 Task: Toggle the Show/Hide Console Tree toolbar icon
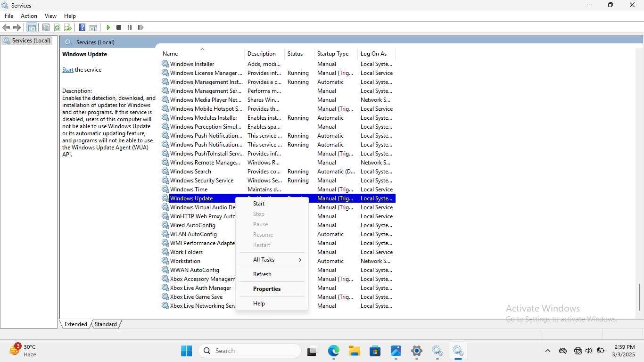click(x=32, y=27)
